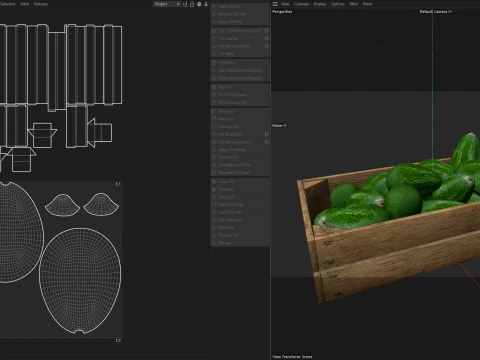The image size is (480, 360).
Task: Open settings gear for UV Straighten
Action: tap(266, 134)
